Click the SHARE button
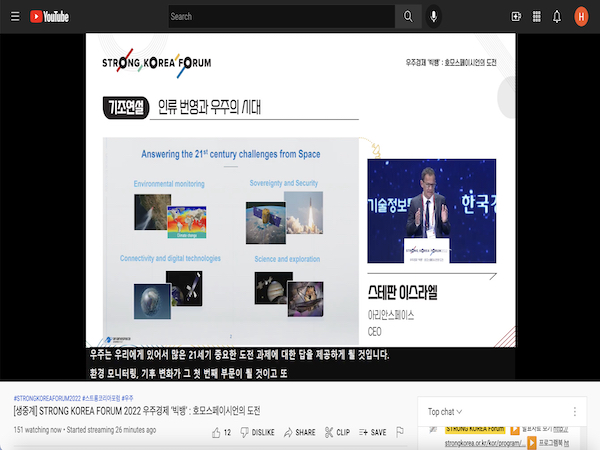The height and width of the screenshot is (450, 600). coord(300,432)
